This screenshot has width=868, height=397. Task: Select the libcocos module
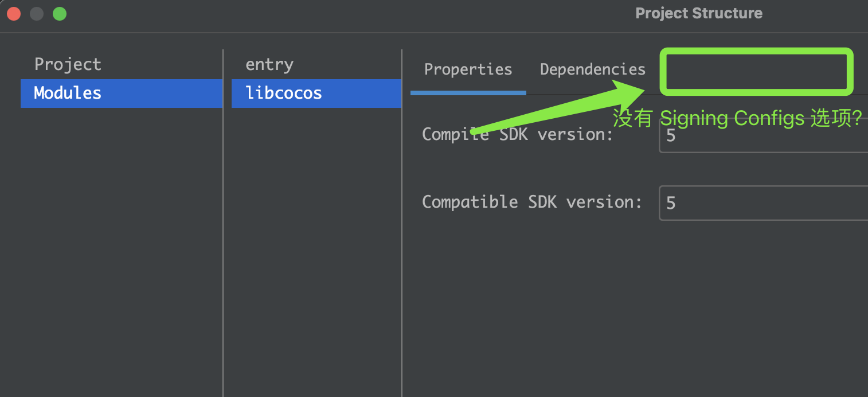point(284,93)
